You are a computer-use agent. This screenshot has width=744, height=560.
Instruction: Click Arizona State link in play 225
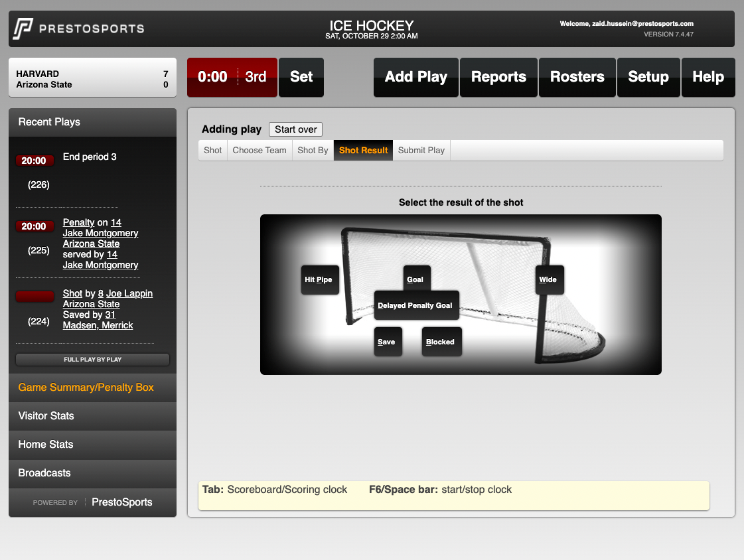point(91,244)
